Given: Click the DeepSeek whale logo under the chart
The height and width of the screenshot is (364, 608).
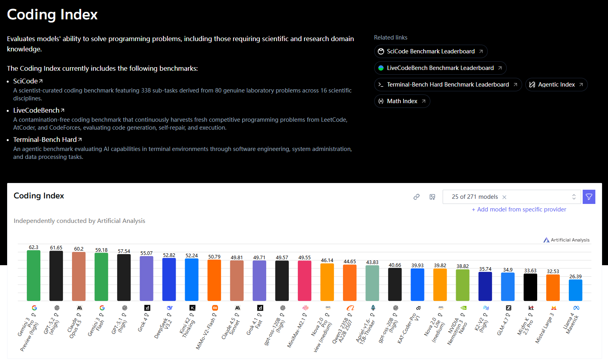Looking at the screenshot, I should pyautogui.click(x=170, y=308).
